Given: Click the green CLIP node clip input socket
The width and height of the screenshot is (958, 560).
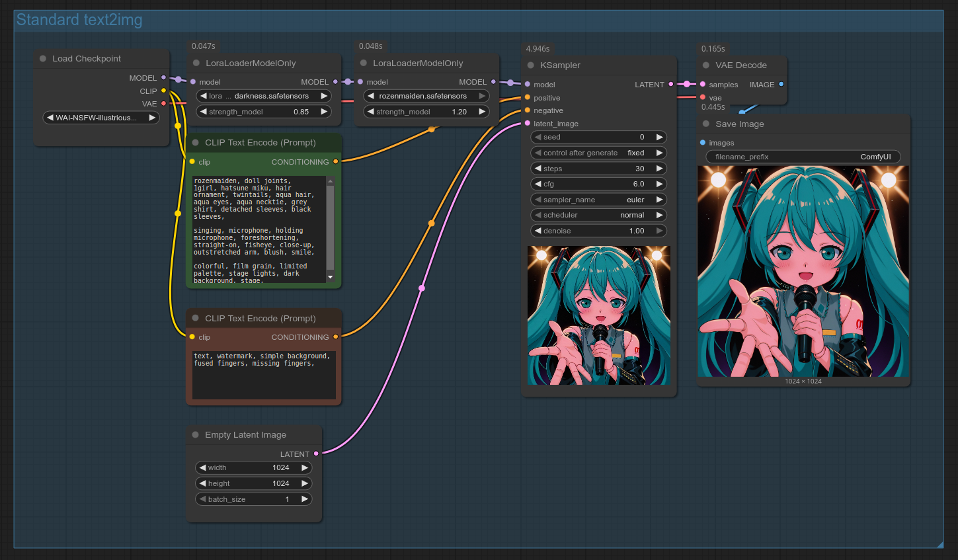Looking at the screenshot, I should 192,161.
